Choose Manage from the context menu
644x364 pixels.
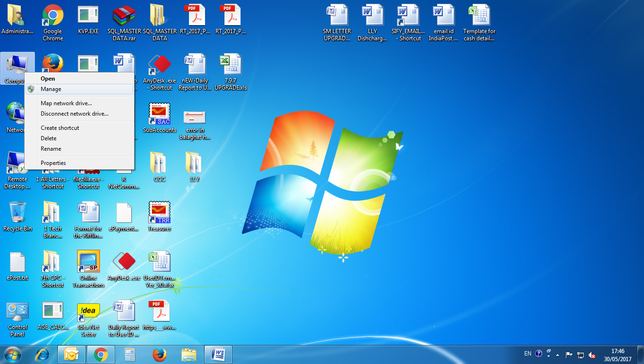79,89
